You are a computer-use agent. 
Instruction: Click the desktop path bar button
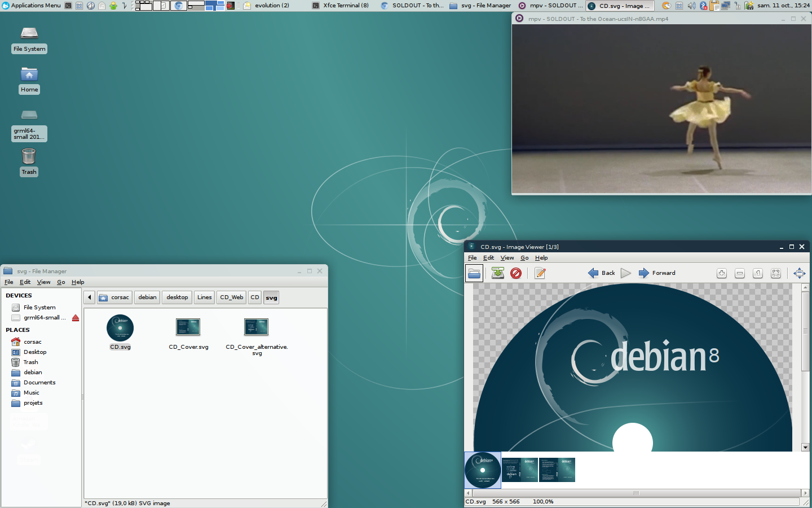tap(177, 297)
